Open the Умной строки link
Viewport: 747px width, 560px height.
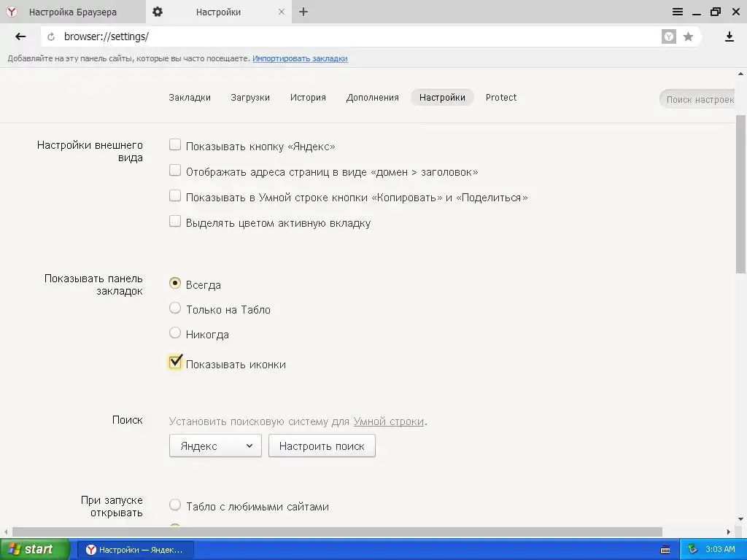tap(389, 421)
